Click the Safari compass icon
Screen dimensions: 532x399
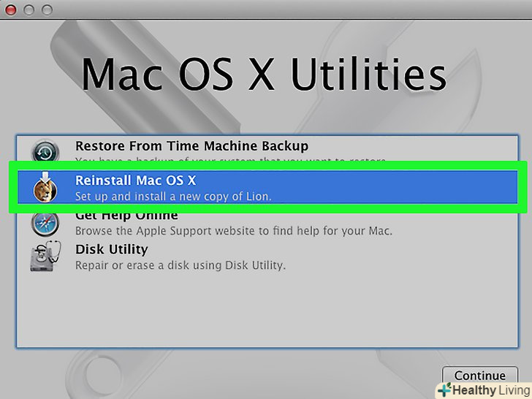[45, 222]
